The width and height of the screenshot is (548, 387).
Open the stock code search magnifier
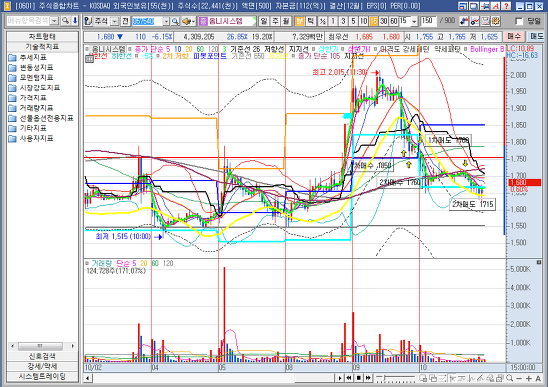coord(175,21)
